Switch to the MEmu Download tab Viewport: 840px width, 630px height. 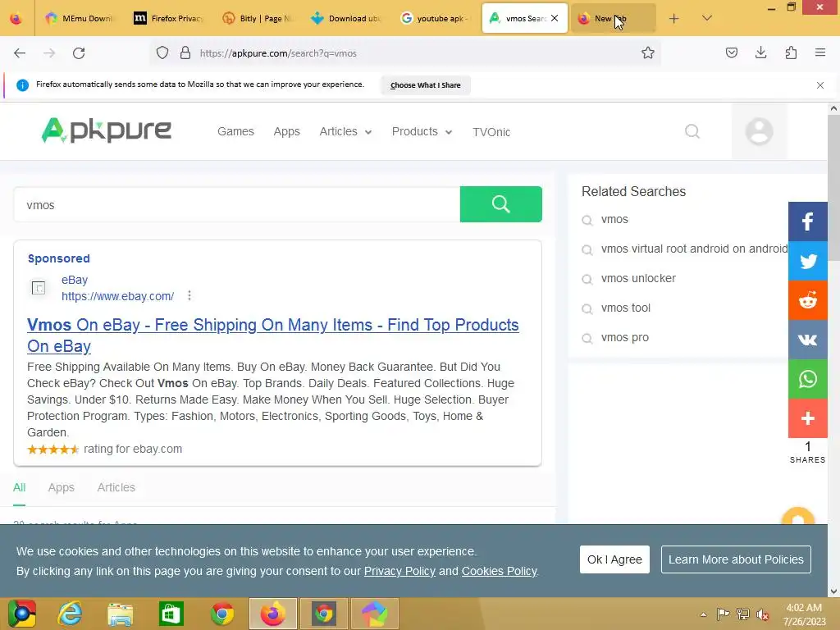pyautogui.click(x=80, y=18)
